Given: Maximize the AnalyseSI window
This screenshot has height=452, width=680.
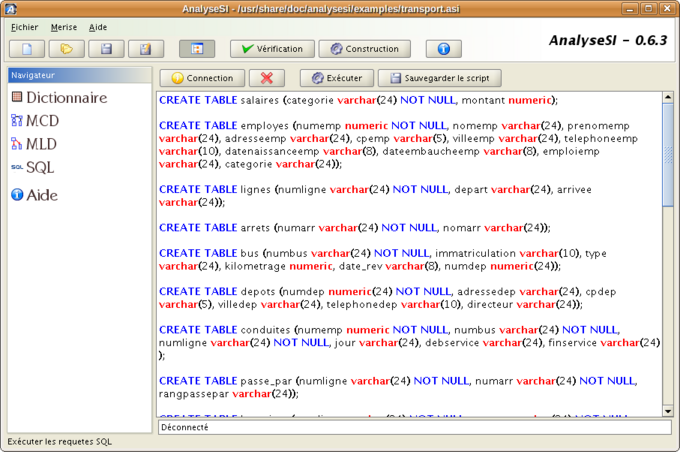Looking at the screenshot, I should (648, 9).
